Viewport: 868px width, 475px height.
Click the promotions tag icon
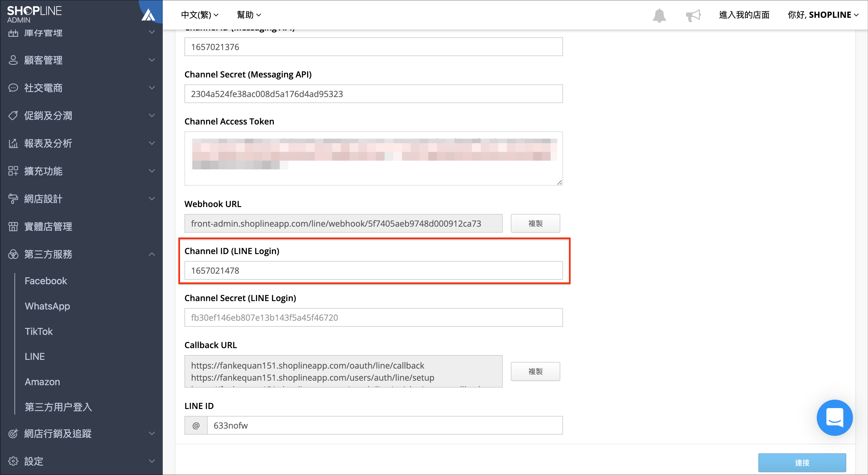point(13,115)
